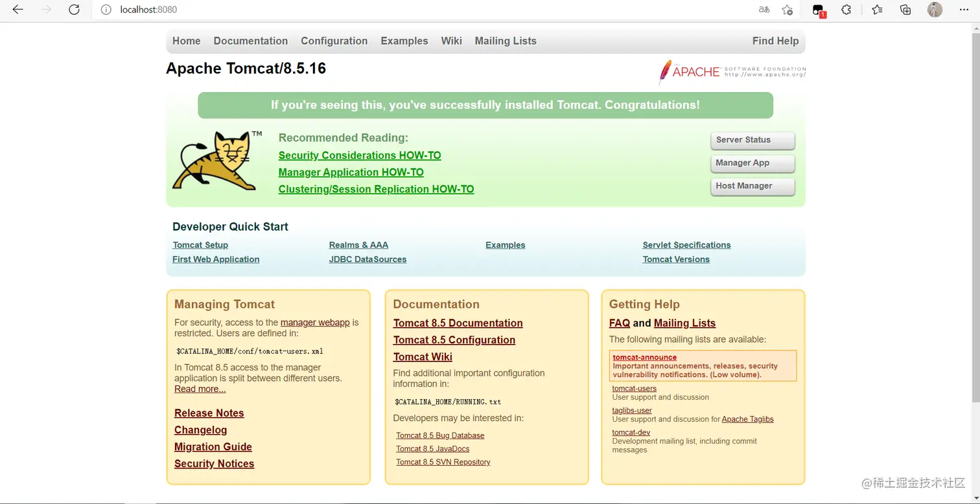Screen dimensions: 980x504
Task: Open the Security Notices link
Action: pyautogui.click(x=215, y=464)
